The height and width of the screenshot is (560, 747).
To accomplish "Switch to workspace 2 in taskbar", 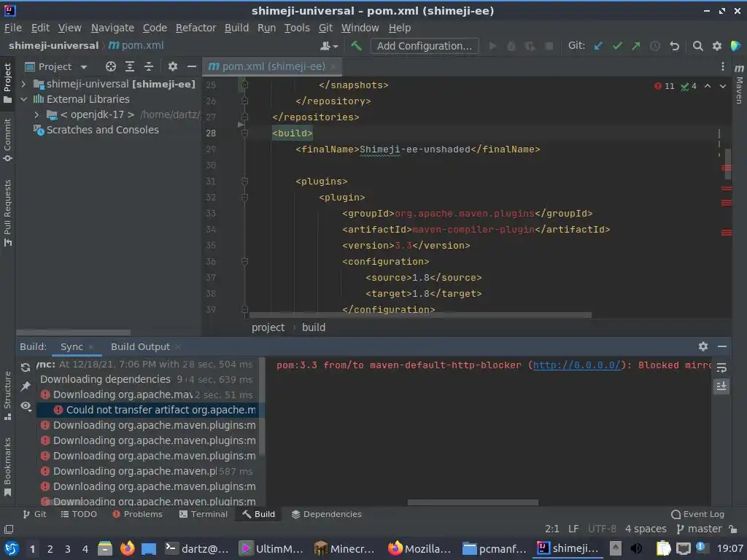I will (50, 549).
